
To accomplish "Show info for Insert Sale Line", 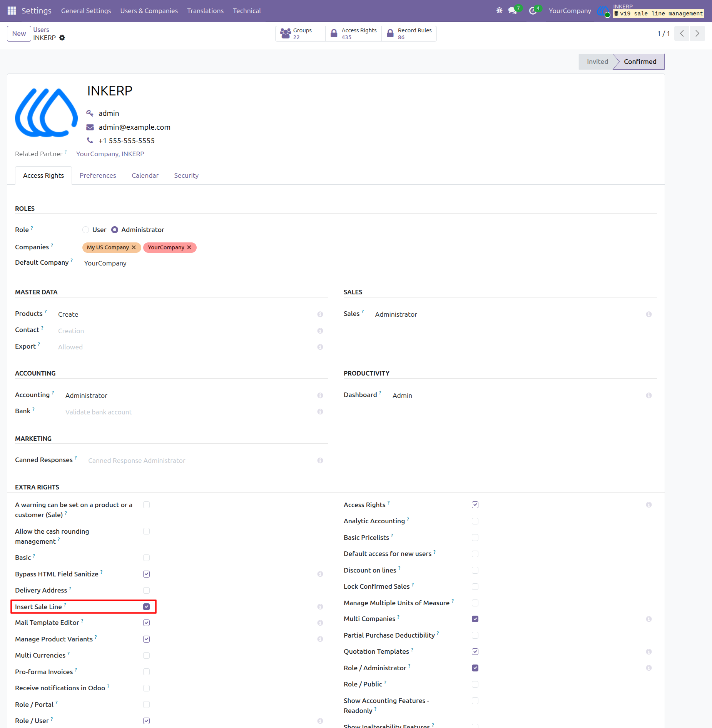I will click(x=320, y=607).
